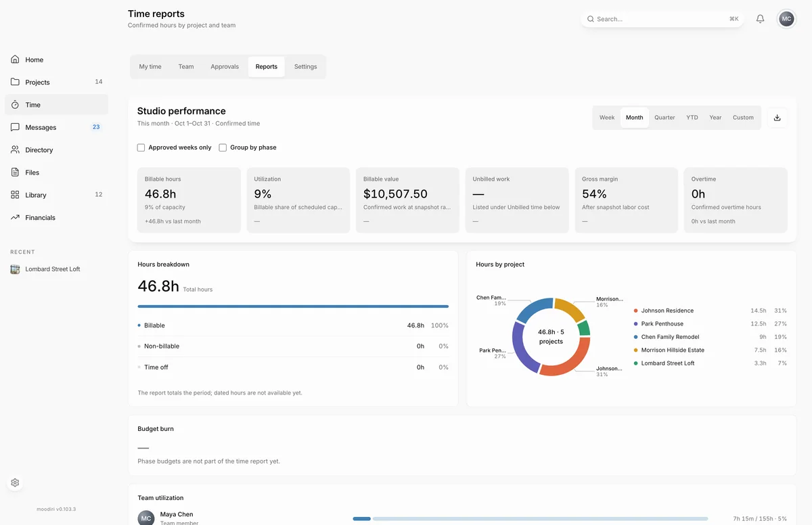Choose the Custom date range
812x525 pixels.
click(743, 118)
